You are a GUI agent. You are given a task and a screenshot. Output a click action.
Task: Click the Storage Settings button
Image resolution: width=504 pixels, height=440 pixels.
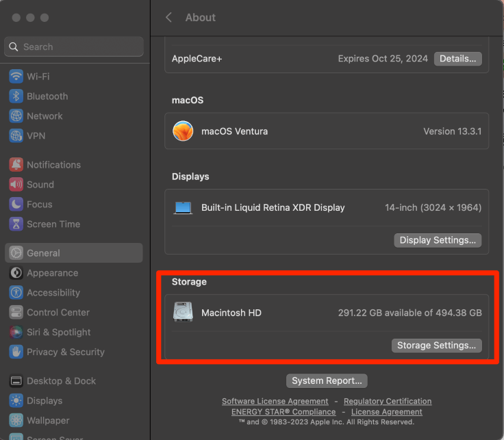pyautogui.click(x=436, y=346)
